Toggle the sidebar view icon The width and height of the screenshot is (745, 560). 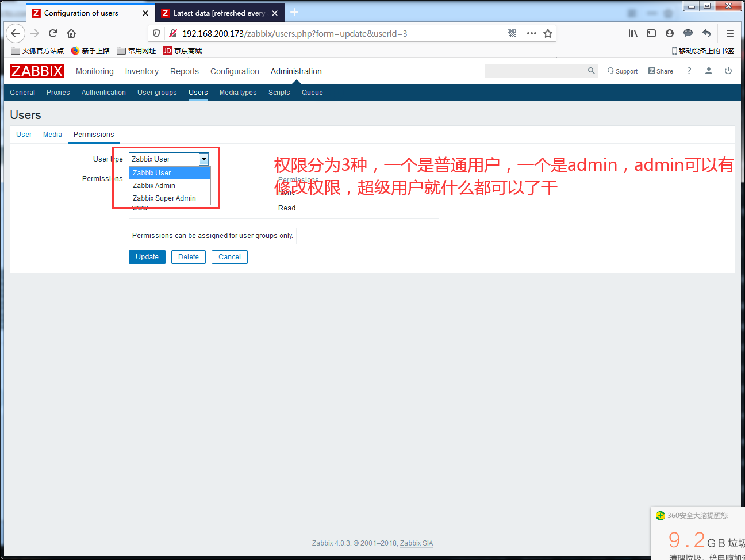pyautogui.click(x=651, y=33)
